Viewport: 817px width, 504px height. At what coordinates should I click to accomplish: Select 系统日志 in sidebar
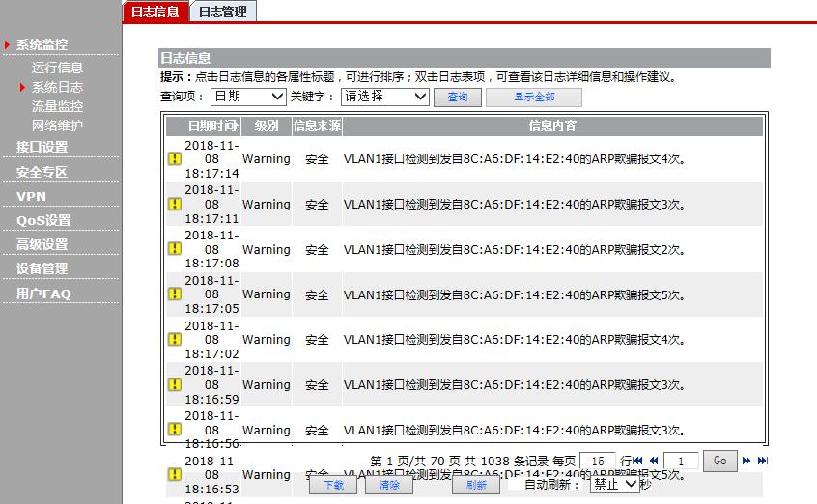[x=57, y=87]
